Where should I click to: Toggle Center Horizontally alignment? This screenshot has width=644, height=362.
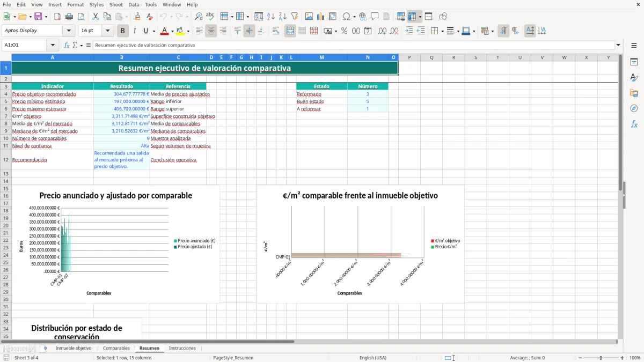[x=211, y=31]
